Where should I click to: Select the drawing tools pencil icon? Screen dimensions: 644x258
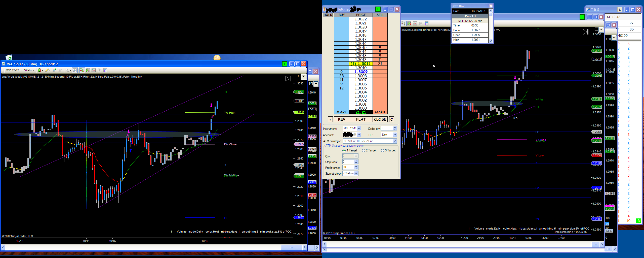(x=47, y=70)
